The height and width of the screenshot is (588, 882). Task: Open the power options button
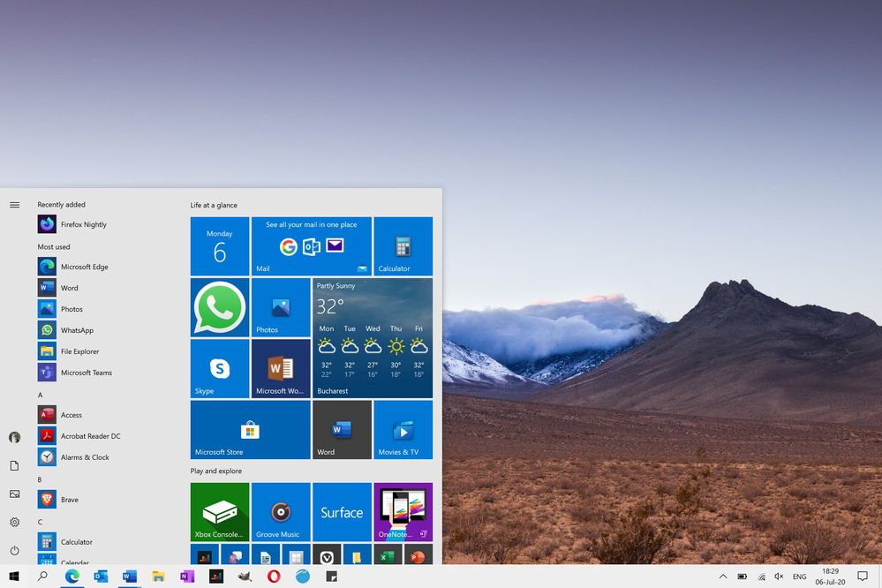click(x=15, y=550)
